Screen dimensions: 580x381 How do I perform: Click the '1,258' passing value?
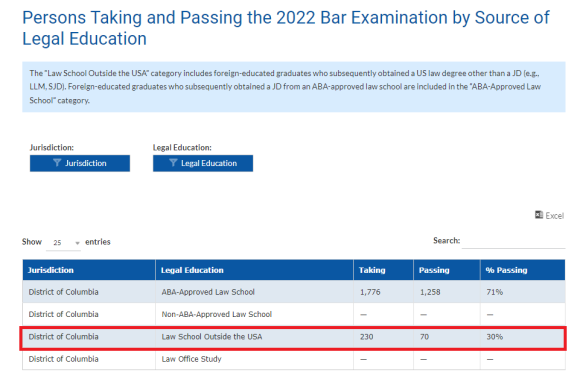point(430,292)
